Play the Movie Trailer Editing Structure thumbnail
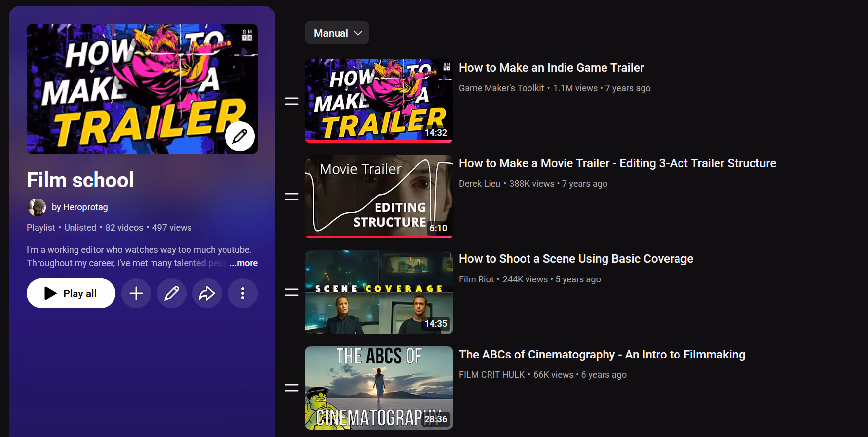868x437 pixels. click(x=379, y=197)
